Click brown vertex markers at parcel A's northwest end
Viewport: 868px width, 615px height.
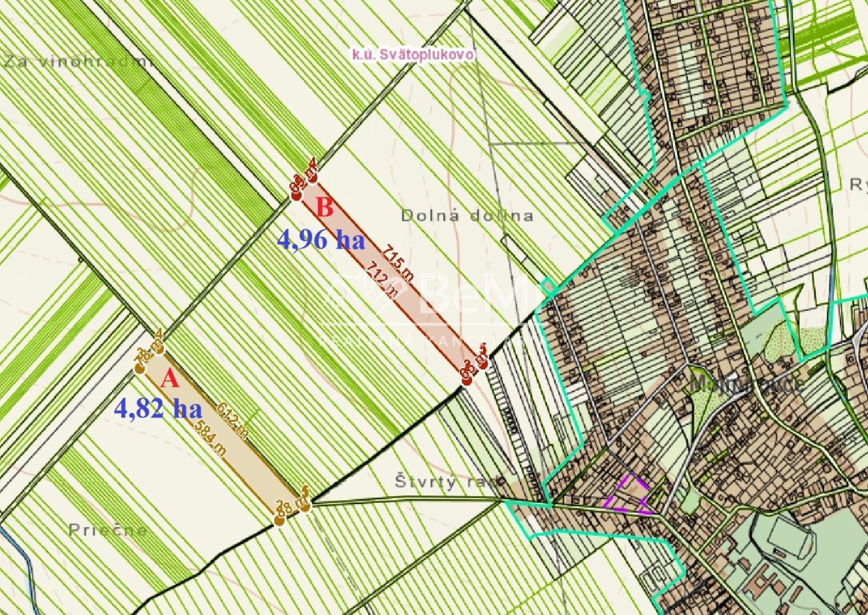149,355
